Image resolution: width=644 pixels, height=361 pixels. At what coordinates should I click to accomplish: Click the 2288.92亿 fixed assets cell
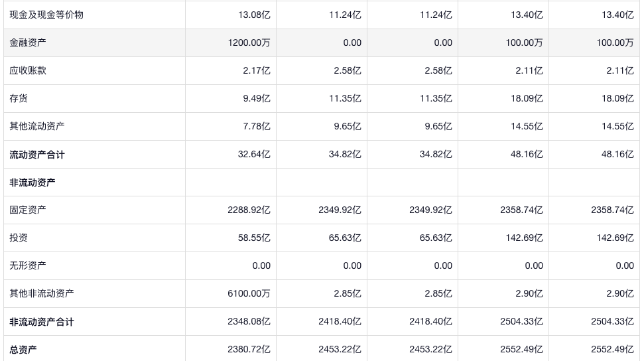249,210
